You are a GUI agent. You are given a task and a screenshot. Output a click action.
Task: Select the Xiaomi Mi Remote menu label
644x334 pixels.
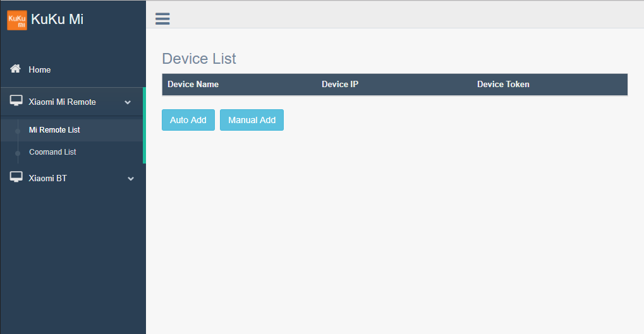(x=62, y=102)
